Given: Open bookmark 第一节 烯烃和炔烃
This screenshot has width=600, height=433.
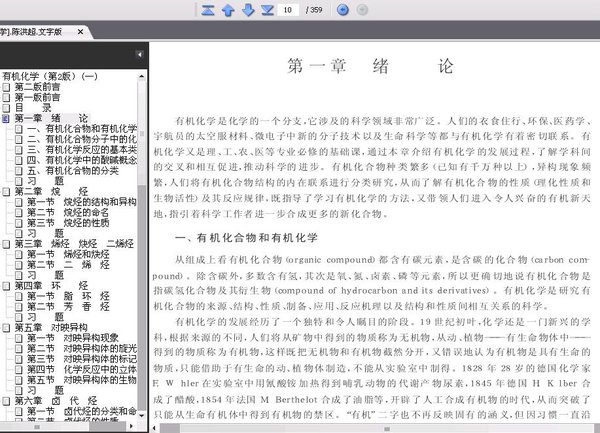Looking at the screenshot, I should [68, 254].
